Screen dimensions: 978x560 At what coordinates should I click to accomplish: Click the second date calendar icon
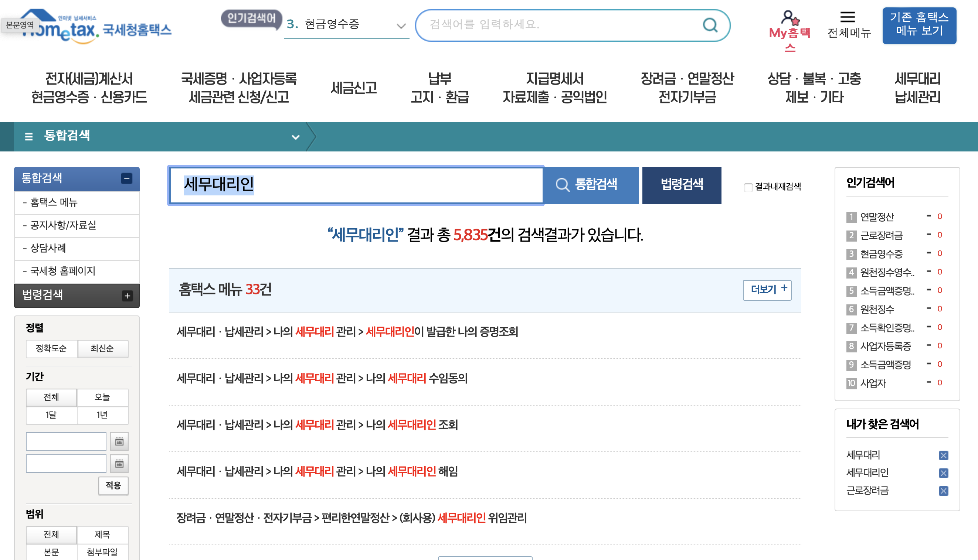(119, 464)
